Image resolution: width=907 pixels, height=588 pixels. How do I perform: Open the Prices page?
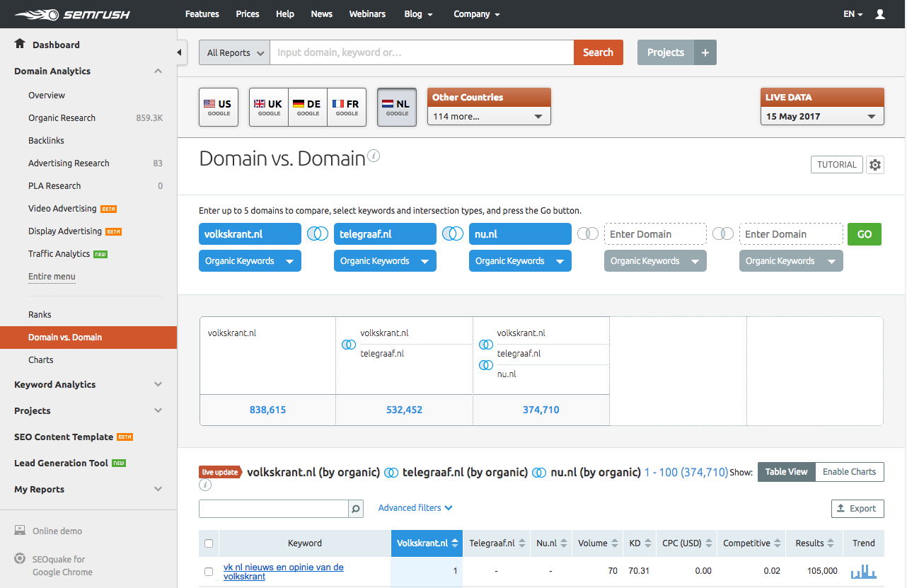tap(248, 14)
